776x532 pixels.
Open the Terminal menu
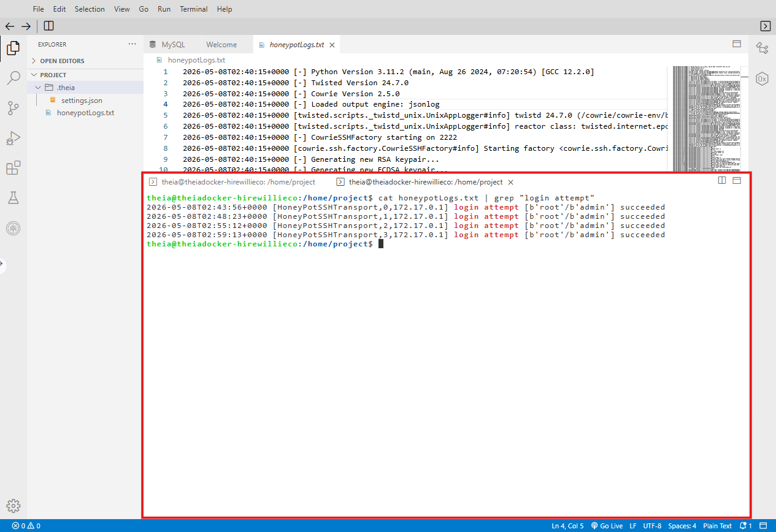[194, 9]
